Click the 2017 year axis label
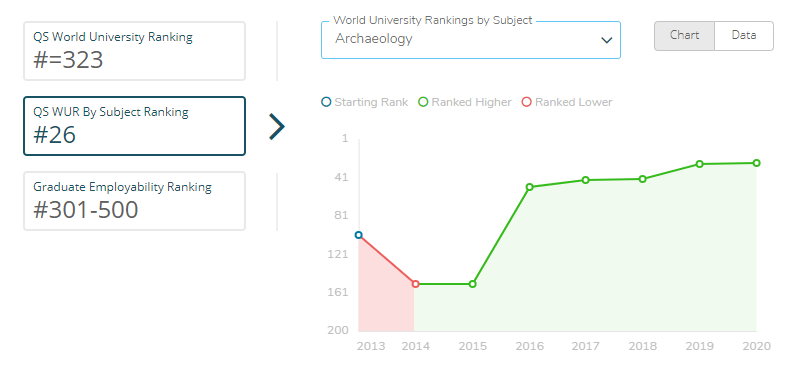 [586, 346]
